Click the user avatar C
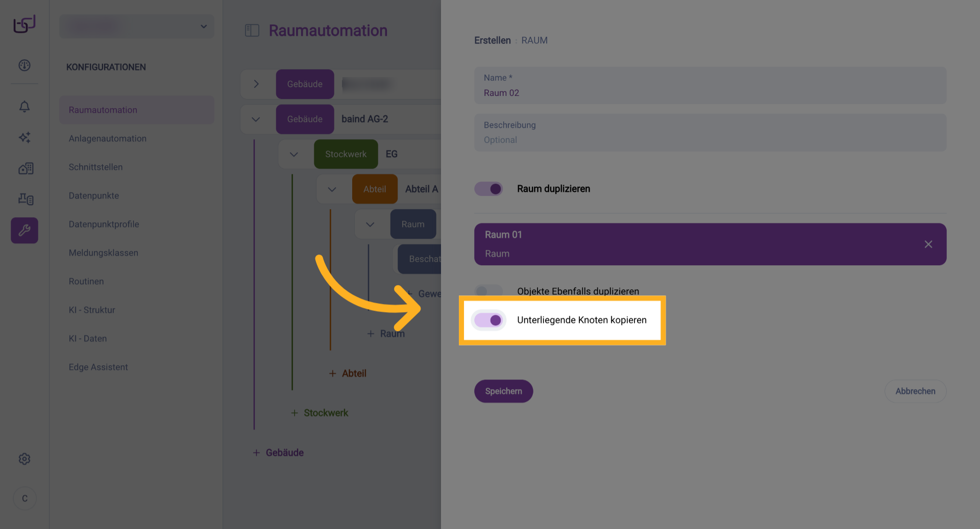Screen dimensions: 980x529 [x=24, y=498]
